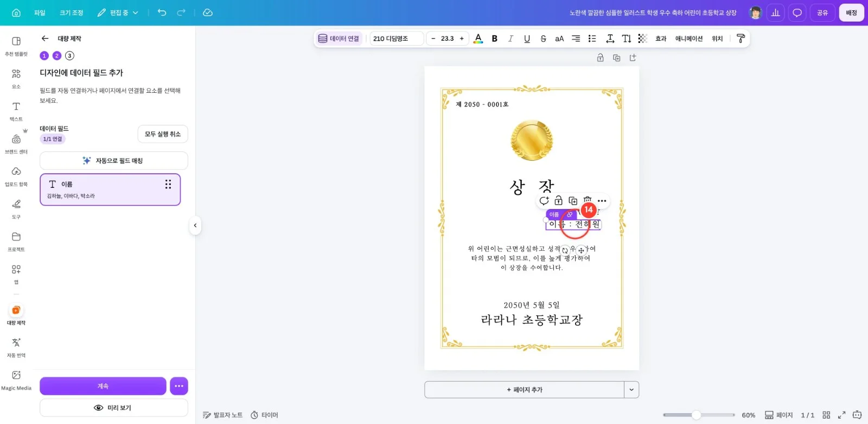Expand the arrow next to 페이지 추가
Screen dimensions: 868x424
(631, 390)
